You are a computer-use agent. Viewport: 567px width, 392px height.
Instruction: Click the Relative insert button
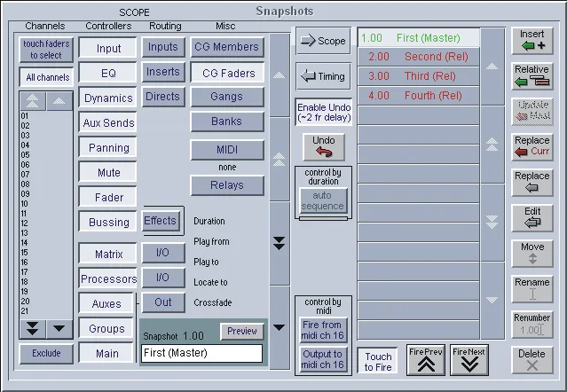tap(532, 76)
